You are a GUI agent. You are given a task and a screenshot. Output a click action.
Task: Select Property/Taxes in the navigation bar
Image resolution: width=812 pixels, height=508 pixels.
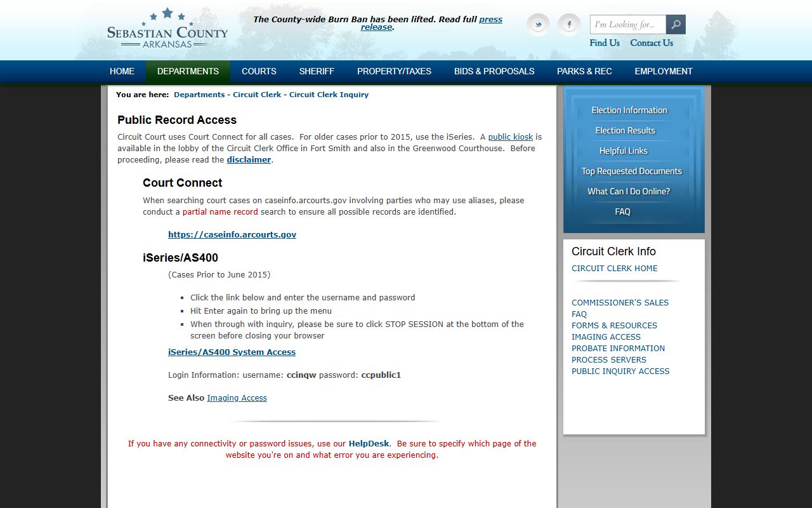tap(394, 71)
